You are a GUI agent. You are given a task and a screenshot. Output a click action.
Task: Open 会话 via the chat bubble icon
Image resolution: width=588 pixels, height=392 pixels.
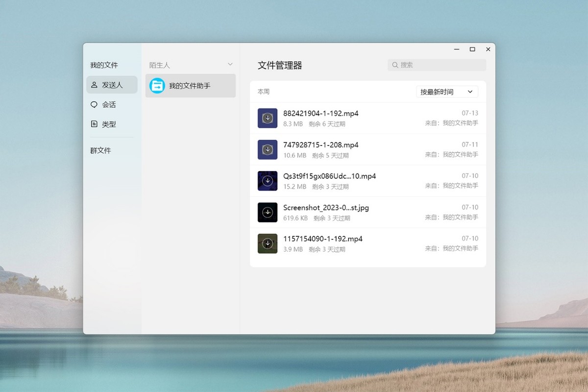pyautogui.click(x=94, y=104)
